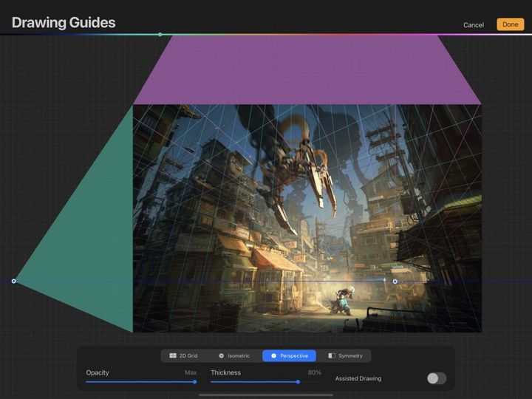This screenshot has width=532, height=399.
Task: Choose the Isometric guide icon
Action: (x=221, y=355)
